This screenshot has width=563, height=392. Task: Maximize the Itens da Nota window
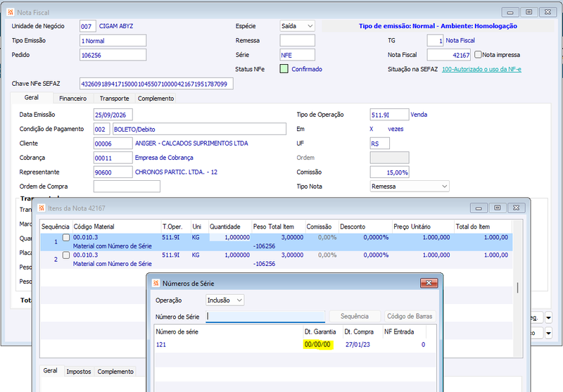pos(498,208)
